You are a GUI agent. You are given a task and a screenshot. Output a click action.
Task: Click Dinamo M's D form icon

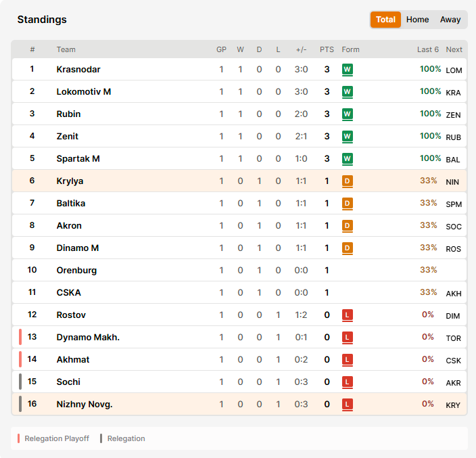coord(348,248)
